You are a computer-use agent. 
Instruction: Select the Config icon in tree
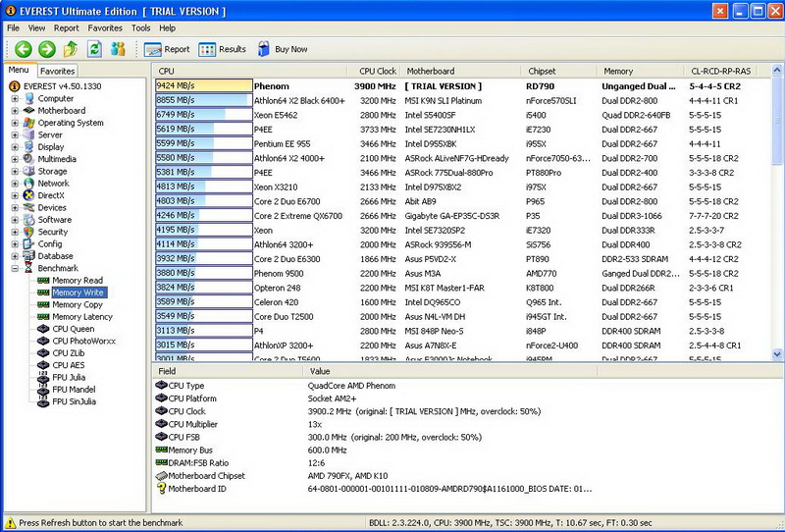click(29, 244)
